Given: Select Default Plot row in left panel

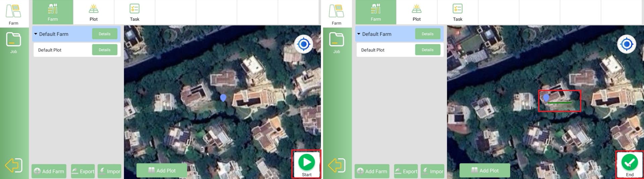Looking at the screenshot, I should pyautogui.click(x=50, y=50).
